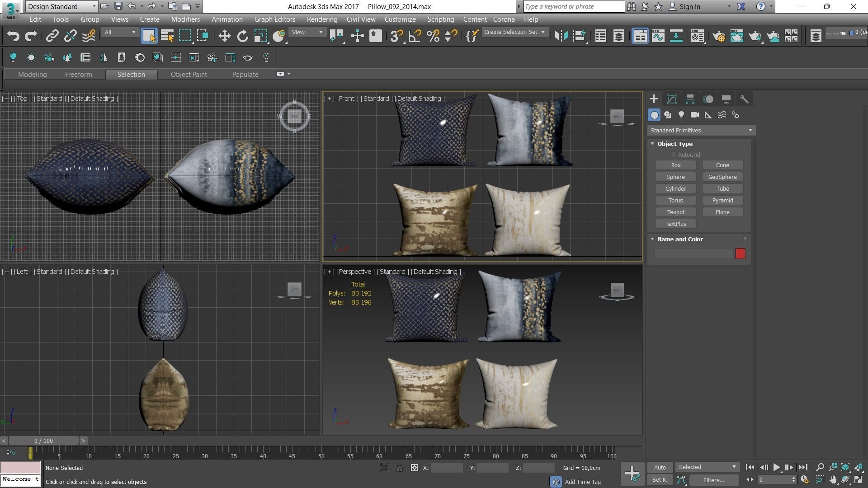Viewport: 868px width, 488px height.
Task: Select the Helpers category icon
Action: tap(708, 115)
